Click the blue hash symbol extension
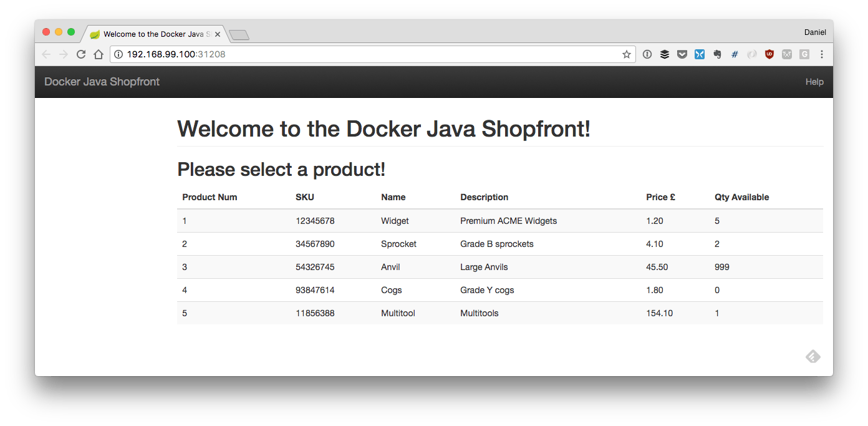This screenshot has height=426, width=868. click(x=735, y=55)
